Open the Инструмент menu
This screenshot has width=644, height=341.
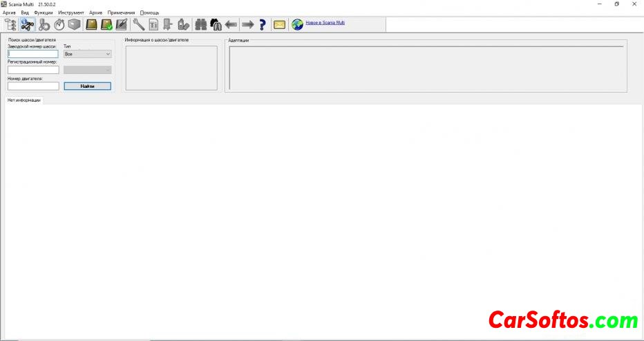pos(71,12)
